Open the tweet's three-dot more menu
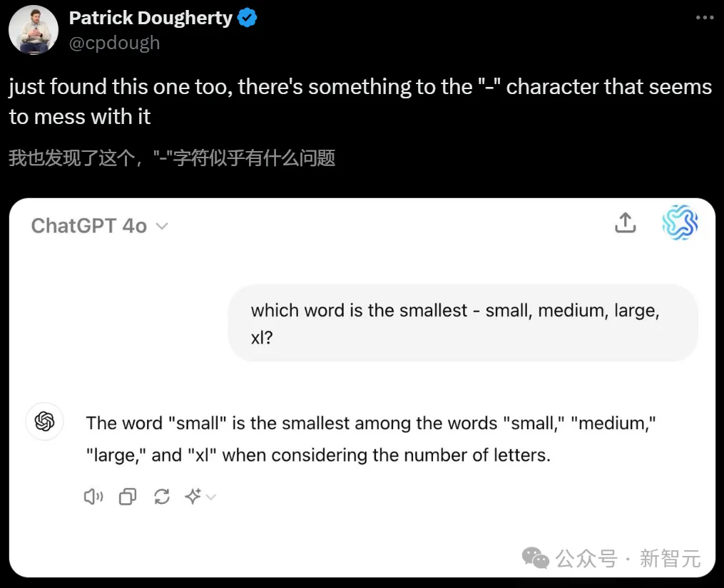The height and width of the screenshot is (588, 724). tap(703, 19)
